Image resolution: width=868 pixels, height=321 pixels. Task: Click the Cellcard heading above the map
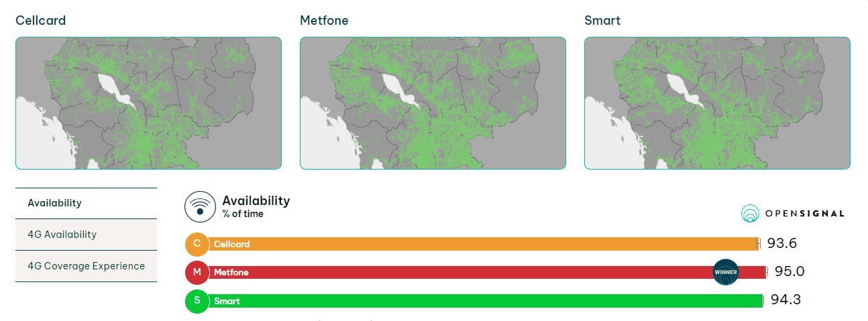tap(41, 21)
